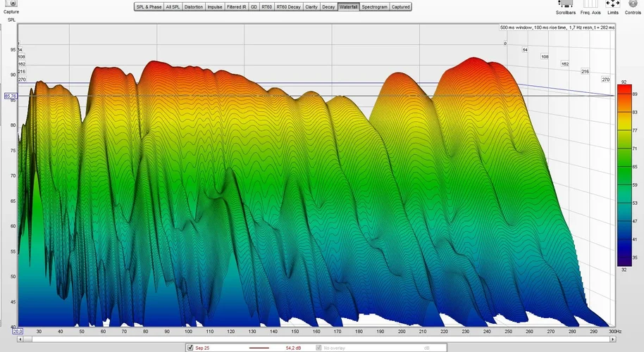Go to the Impulse tab
This screenshot has width=644, height=352.
(215, 7)
